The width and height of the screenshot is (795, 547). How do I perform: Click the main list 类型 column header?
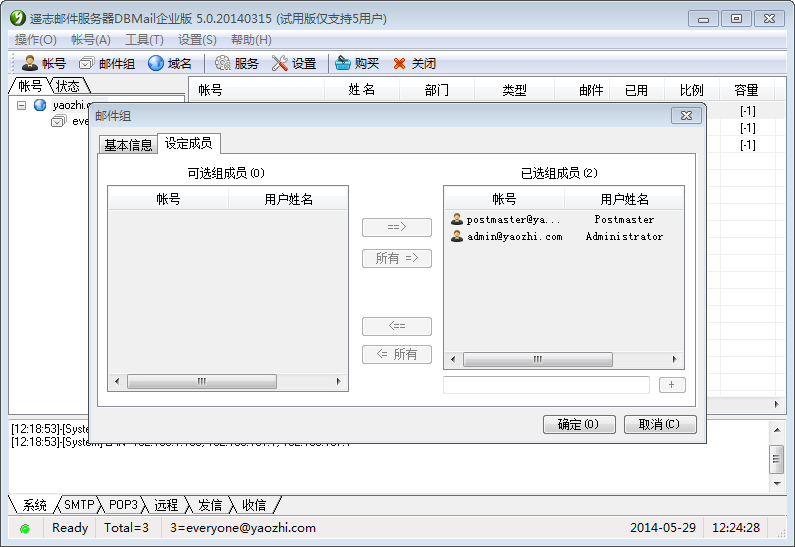[515, 90]
